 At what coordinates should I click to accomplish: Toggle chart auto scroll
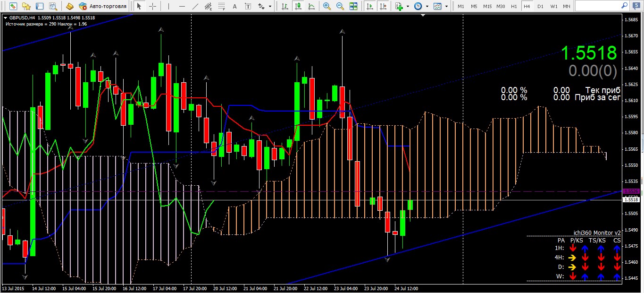370,6
